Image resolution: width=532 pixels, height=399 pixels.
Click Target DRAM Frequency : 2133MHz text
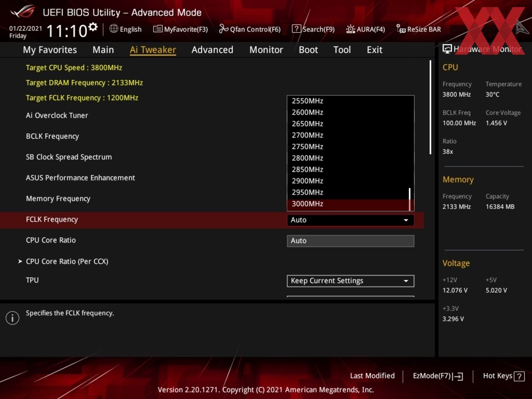coord(84,83)
